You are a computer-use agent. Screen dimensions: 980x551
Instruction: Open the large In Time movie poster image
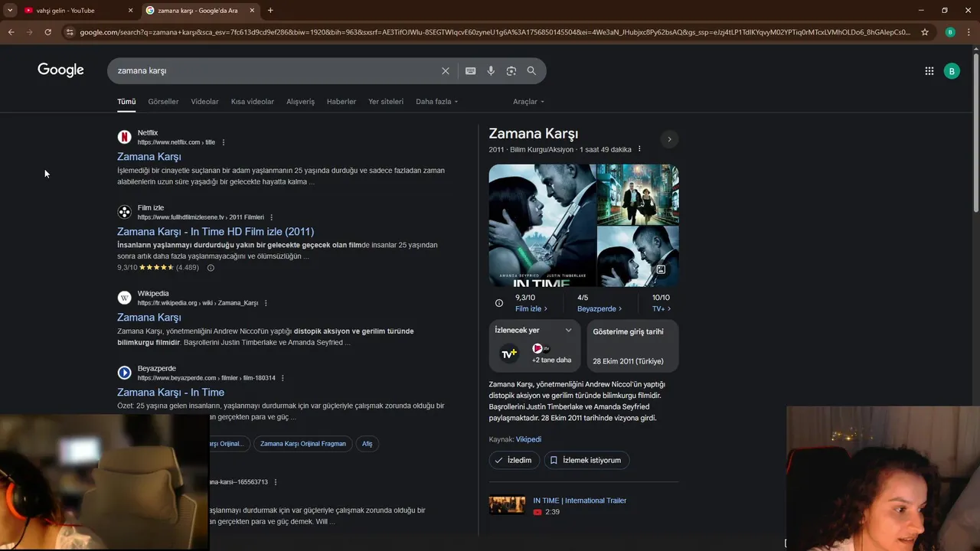pos(542,226)
